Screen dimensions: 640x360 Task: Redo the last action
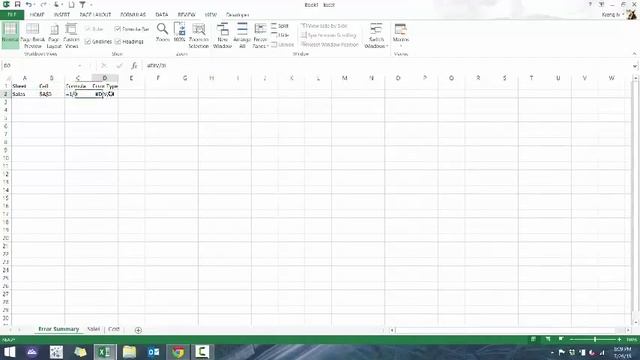coord(43,4)
